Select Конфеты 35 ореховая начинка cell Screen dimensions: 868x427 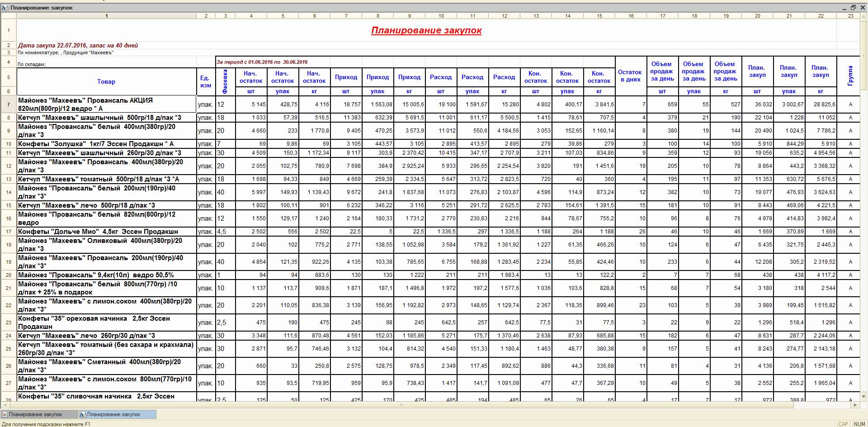pyautogui.click(x=106, y=323)
